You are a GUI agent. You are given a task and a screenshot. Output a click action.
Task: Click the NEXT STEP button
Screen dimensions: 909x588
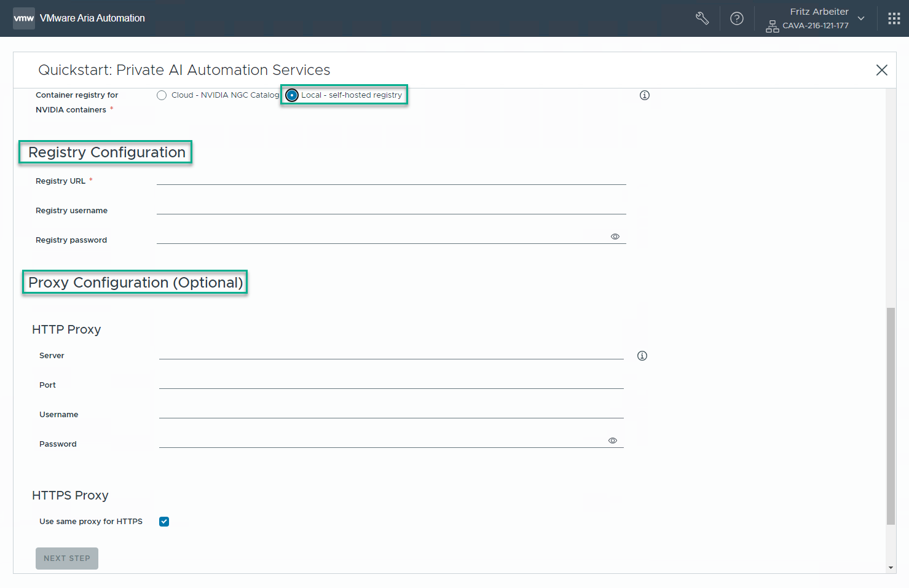click(x=67, y=558)
